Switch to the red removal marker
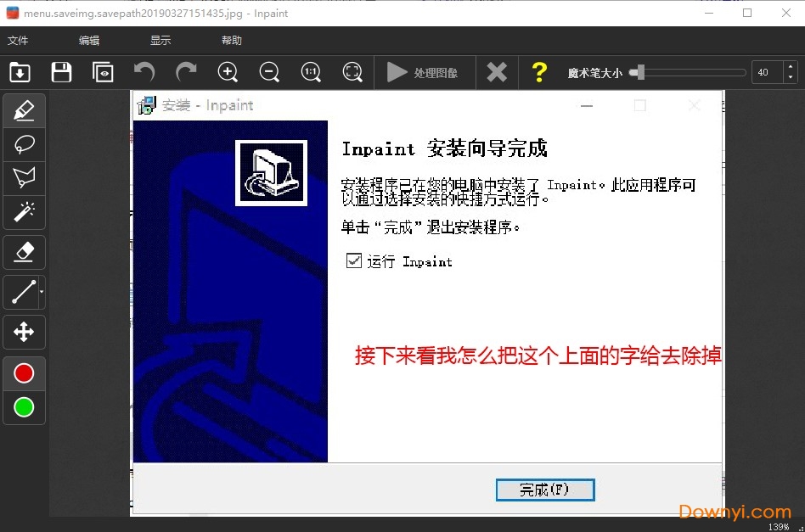Viewport: 805px width, 532px height. click(x=24, y=372)
